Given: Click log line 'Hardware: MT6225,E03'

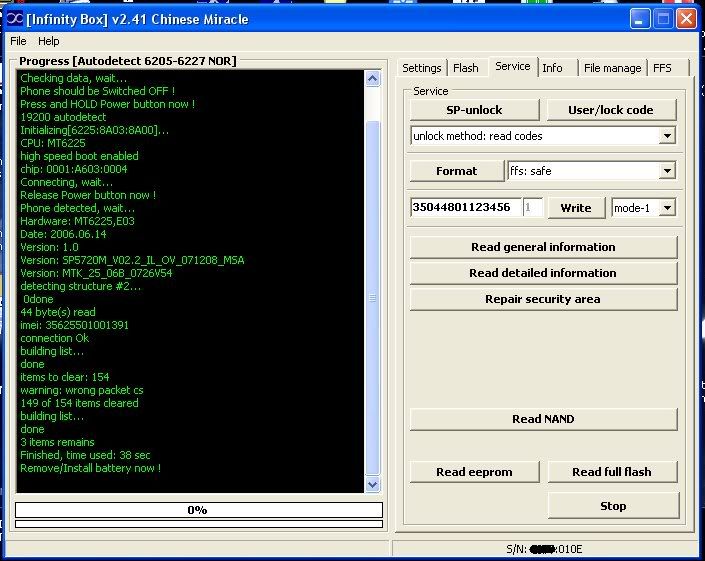Looking at the screenshot, I should point(77,221).
